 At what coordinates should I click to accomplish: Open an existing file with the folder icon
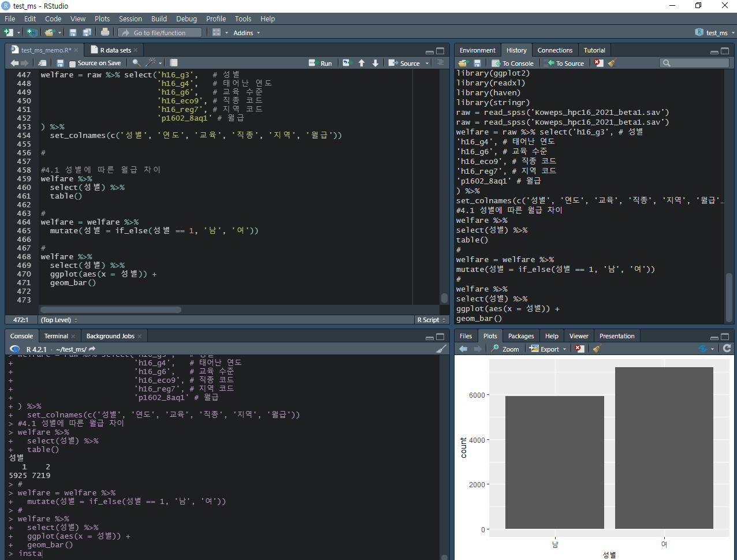tap(49, 33)
